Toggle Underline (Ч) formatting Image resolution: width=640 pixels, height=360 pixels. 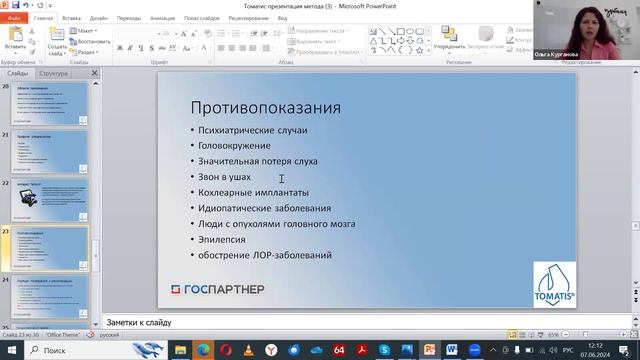coord(141,48)
